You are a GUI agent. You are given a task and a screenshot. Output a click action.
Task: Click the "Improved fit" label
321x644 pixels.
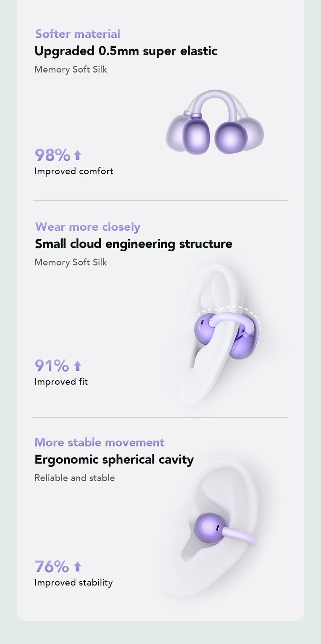point(61,382)
